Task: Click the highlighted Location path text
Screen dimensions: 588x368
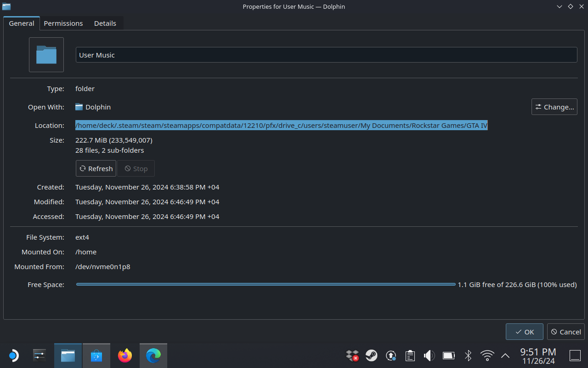Action: point(282,125)
